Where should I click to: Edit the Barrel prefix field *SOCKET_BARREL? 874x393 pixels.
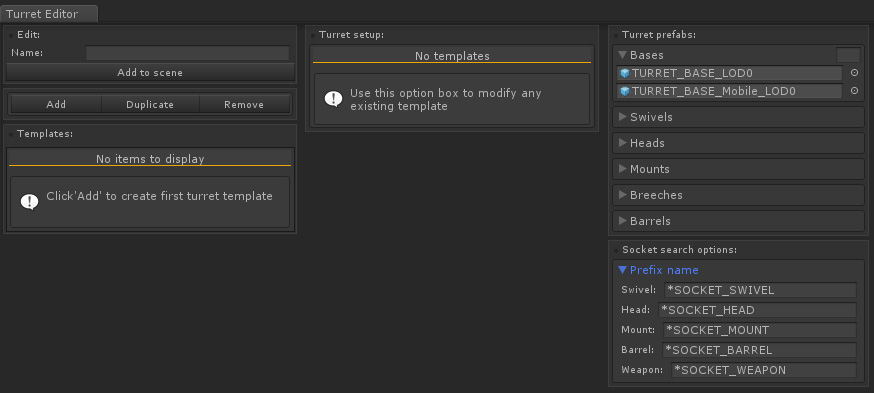[759, 350]
